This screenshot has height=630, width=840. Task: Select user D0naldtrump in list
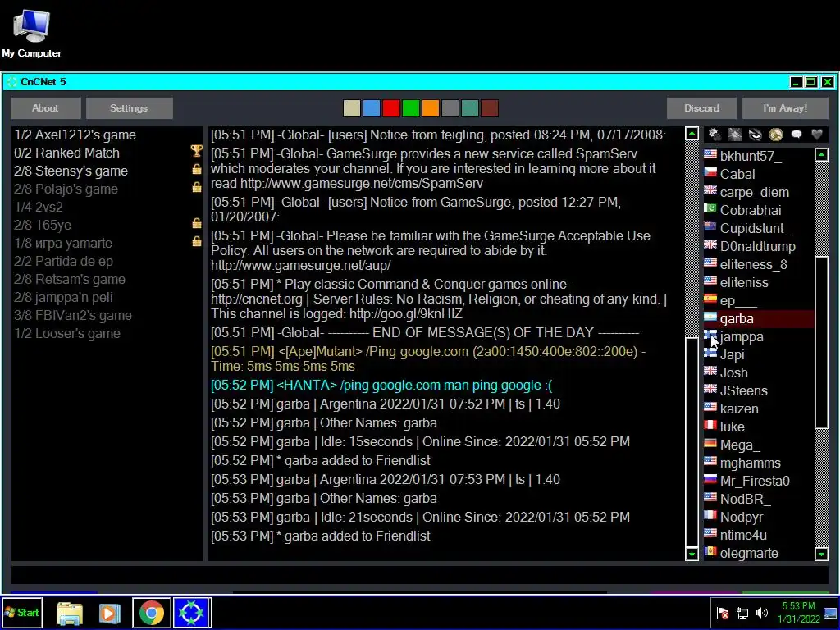click(x=759, y=246)
